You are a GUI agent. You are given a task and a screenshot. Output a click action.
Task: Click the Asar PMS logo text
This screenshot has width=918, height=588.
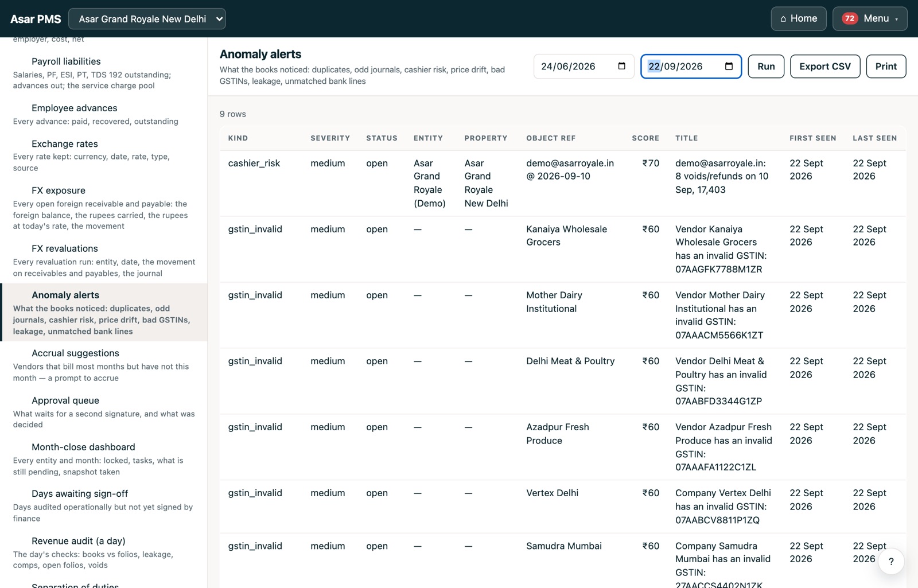click(36, 19)
